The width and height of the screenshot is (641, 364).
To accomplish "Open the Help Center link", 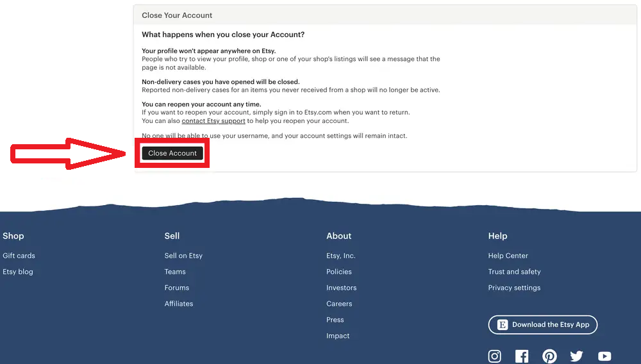I will 508,256.
